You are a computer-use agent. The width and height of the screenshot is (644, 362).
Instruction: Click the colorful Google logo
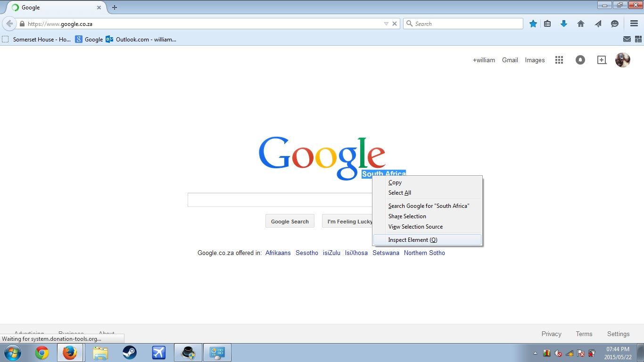[x=322, y=157]
